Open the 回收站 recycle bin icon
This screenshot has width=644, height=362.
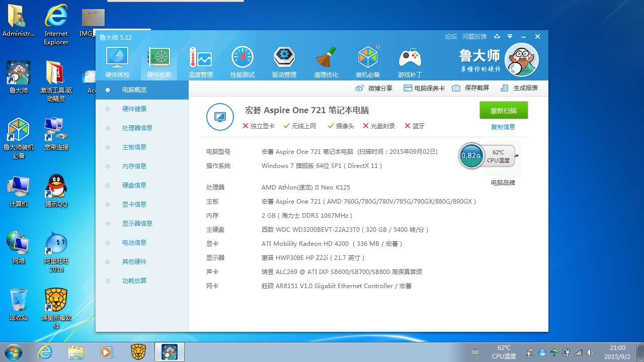click(19, 305)
